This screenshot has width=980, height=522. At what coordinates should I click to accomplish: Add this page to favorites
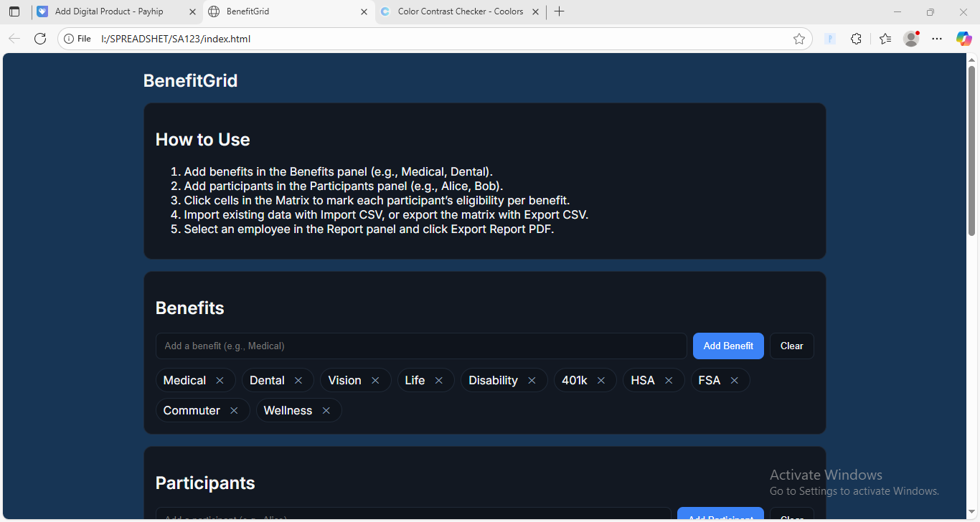pyautogui.click(x=799, y=39)
